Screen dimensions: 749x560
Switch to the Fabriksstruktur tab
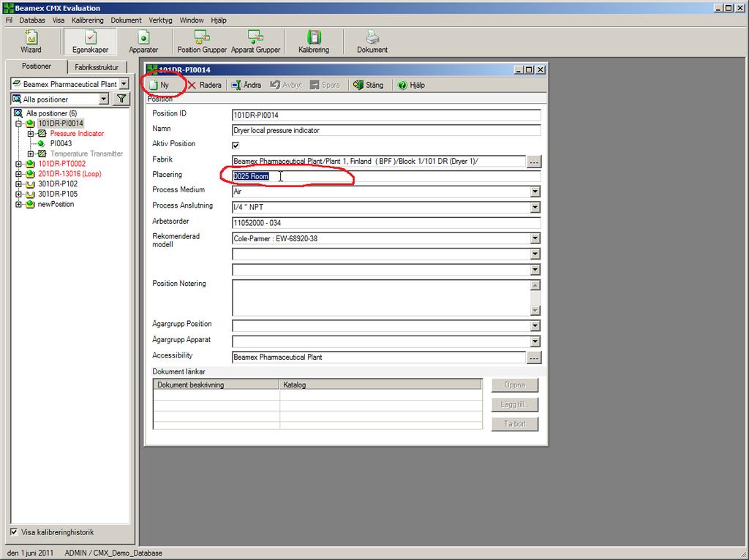click(x=97, y=67)
